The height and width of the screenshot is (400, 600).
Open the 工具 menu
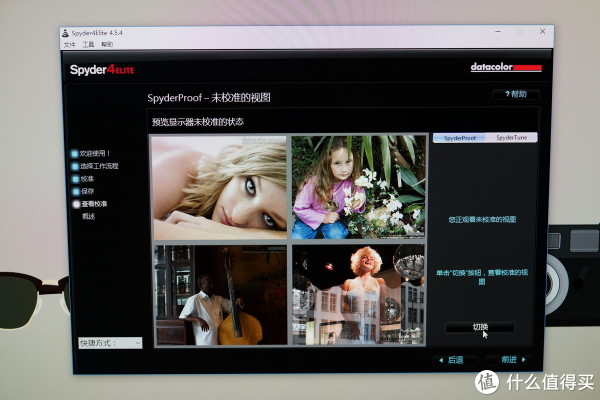pyautogui.click(x=88, y=44)
